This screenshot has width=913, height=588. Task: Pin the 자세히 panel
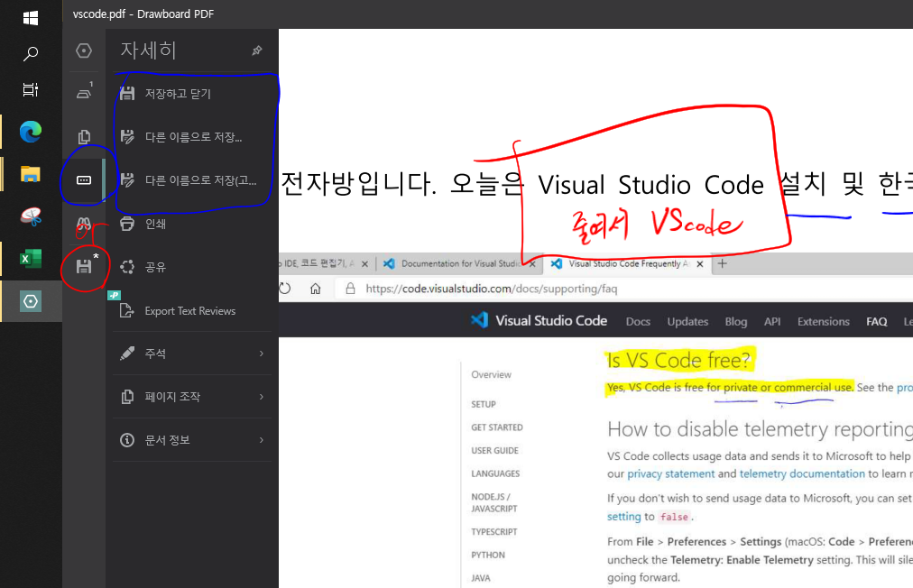click(257, 51)
